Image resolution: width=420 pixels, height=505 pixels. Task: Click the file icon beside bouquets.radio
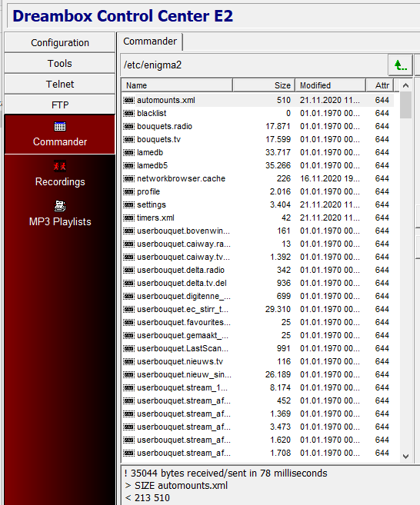click(x=129, y=126)
